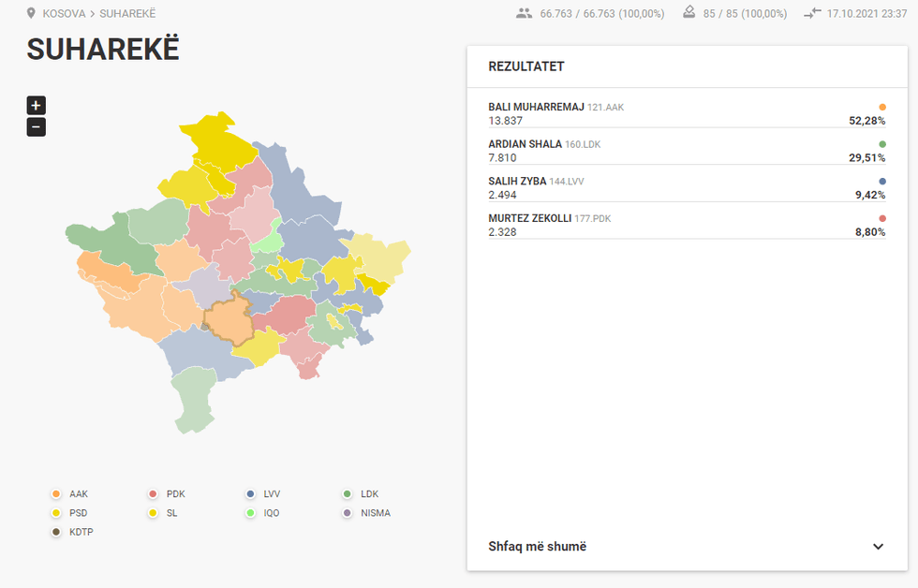Click the PDK legend dot
This screenshot has width=918, height=588.
coord(154,493)
